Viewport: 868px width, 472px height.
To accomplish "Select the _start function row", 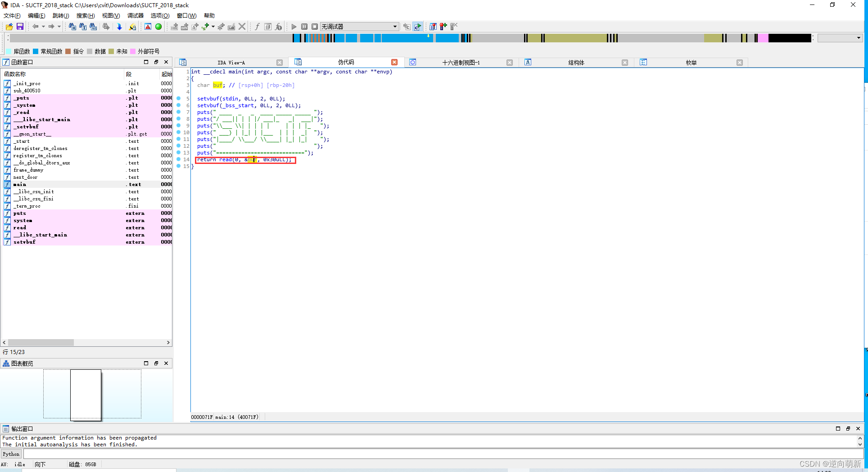I will (87, 141).
